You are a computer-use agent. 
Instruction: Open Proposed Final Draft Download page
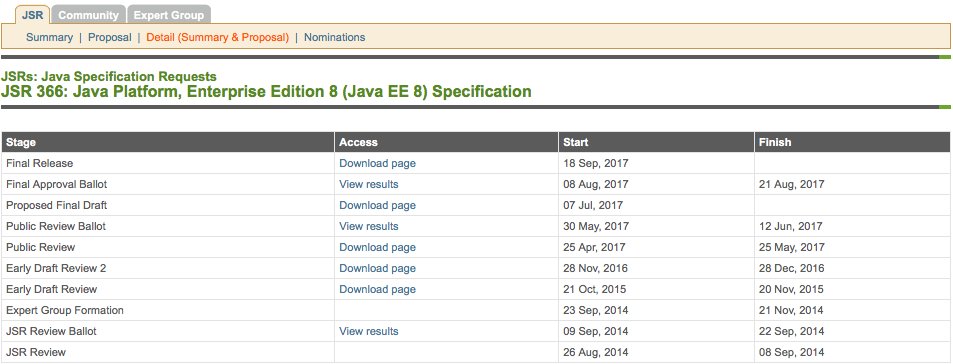(377, 205)
